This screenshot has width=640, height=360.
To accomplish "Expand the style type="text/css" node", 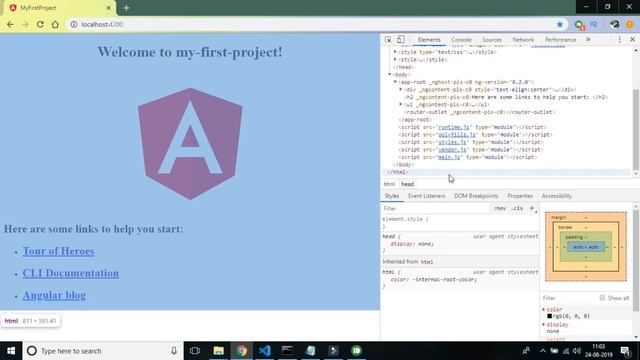I will point(395,52).
